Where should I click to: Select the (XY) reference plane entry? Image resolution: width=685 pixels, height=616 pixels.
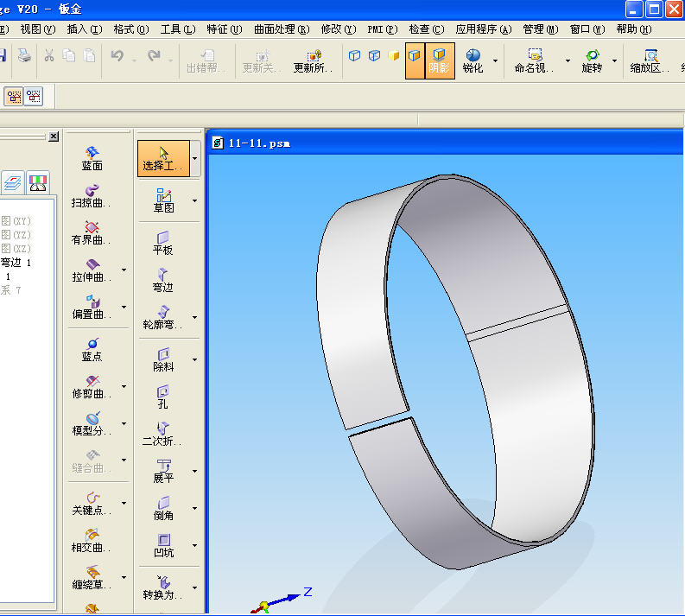(x=16, y=220)
